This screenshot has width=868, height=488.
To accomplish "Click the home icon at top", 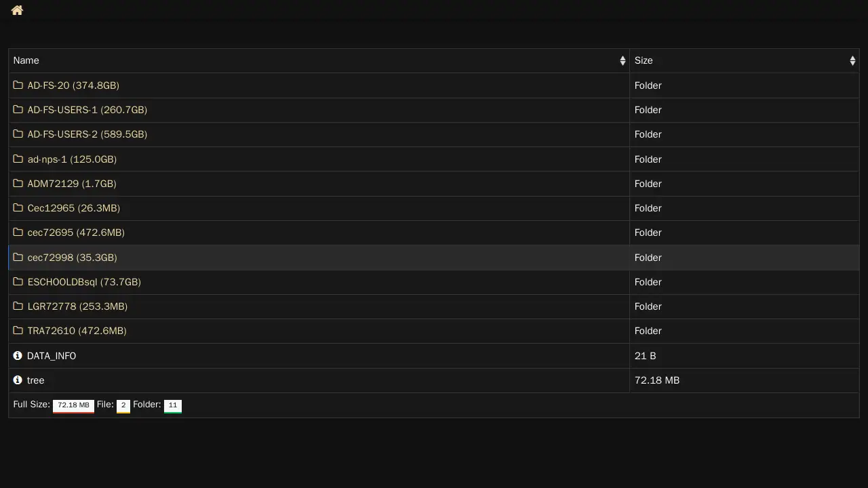I will pyautogui.click(x=17, y=10).
